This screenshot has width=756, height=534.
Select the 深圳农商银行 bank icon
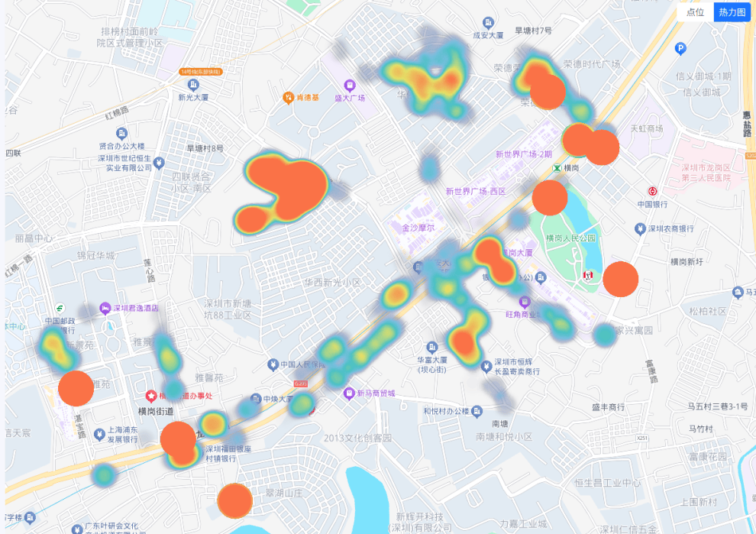pyautogui.click(x=639, y=228)
